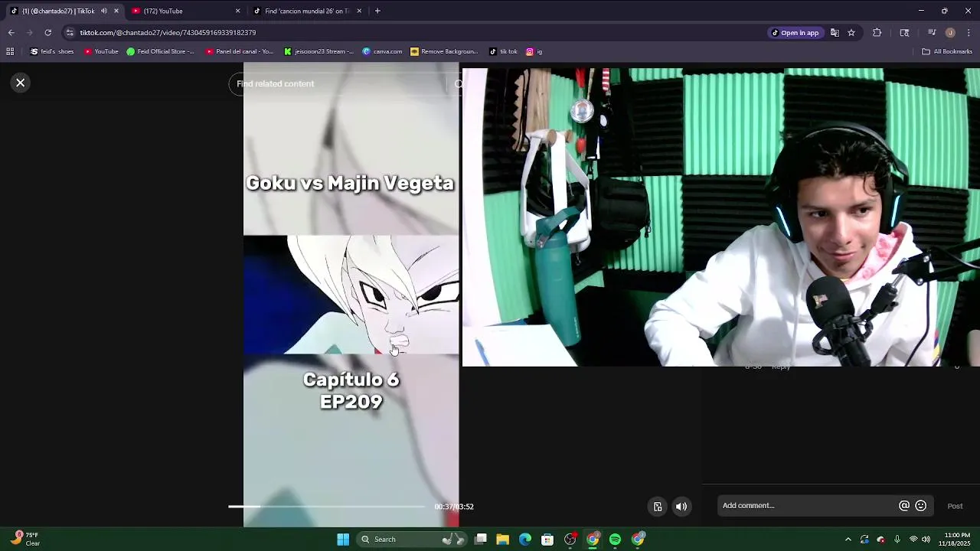Image resolution: width=980 pixels, height=551 pixels.
Task: Open clock showing 11:00 PM
Action: pos(957,540)
